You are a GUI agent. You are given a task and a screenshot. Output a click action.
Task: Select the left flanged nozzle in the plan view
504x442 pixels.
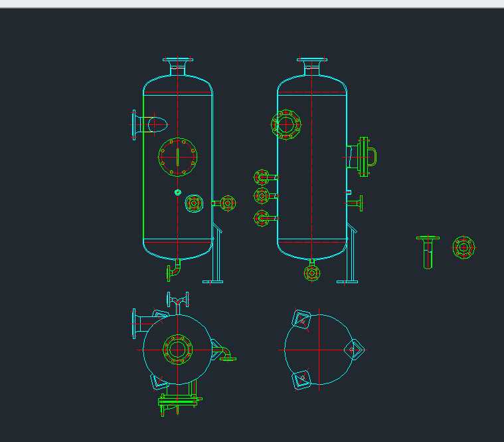143,324
